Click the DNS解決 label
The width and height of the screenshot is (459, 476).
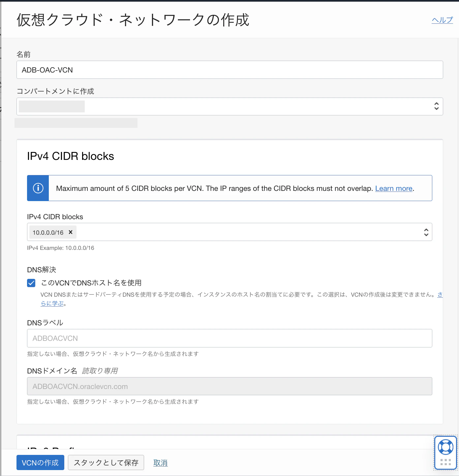click(x=42, y=270)
